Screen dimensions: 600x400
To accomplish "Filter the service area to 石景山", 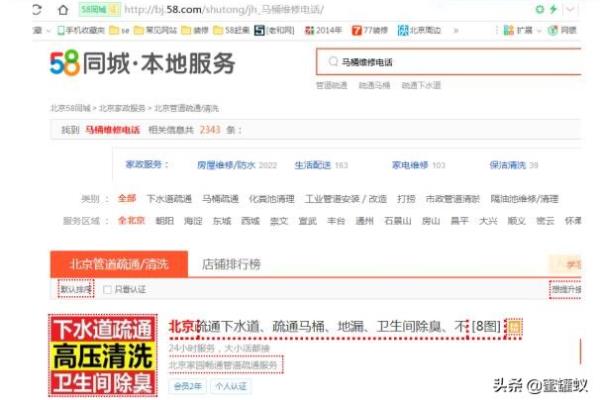I will click(x=398, y=221).
